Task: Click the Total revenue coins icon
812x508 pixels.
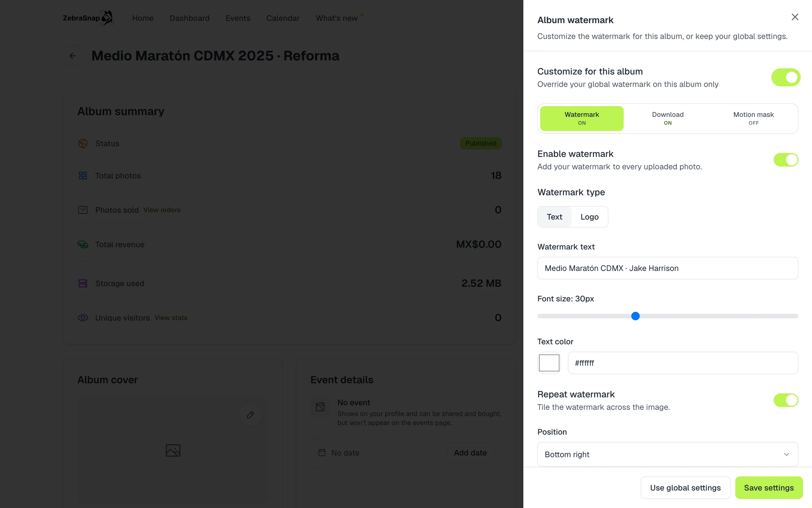Action: point(83,244)
